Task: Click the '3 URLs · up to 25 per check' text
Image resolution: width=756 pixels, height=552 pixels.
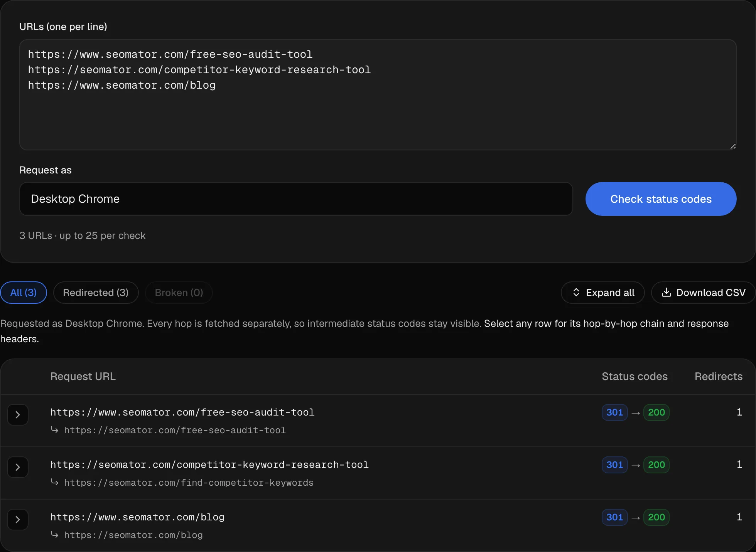Action: coord(83,236)
